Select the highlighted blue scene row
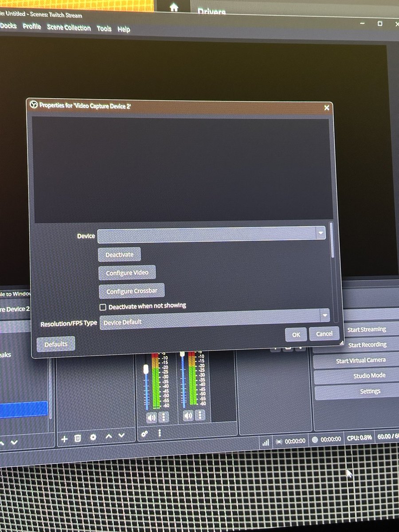The height and width of the screenshot is (532, 399). click(24, 409)
